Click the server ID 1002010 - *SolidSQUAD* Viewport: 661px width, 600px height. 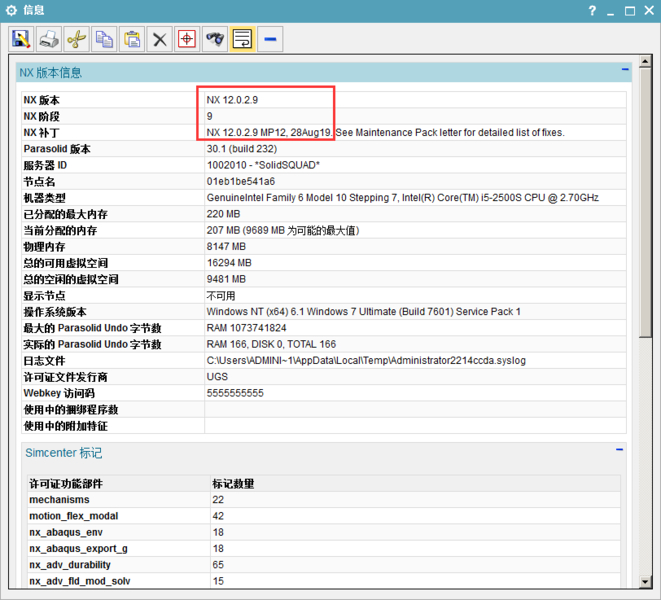(263, 165)
